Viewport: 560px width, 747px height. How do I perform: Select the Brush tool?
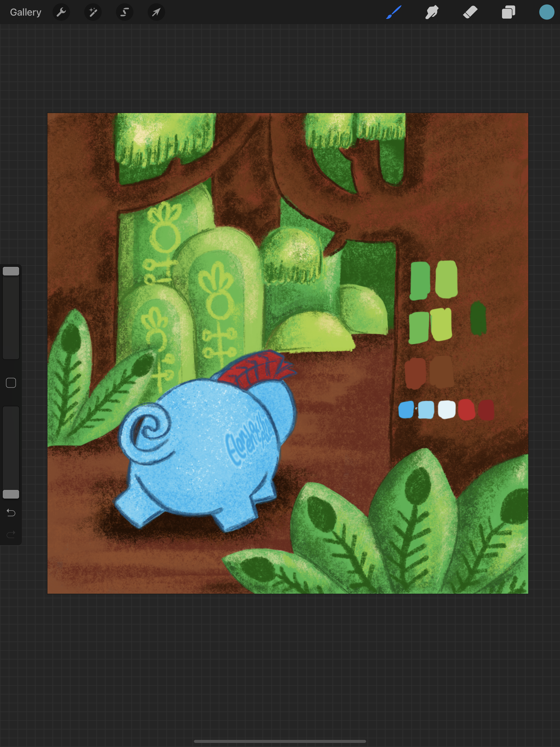click(394, 12)
